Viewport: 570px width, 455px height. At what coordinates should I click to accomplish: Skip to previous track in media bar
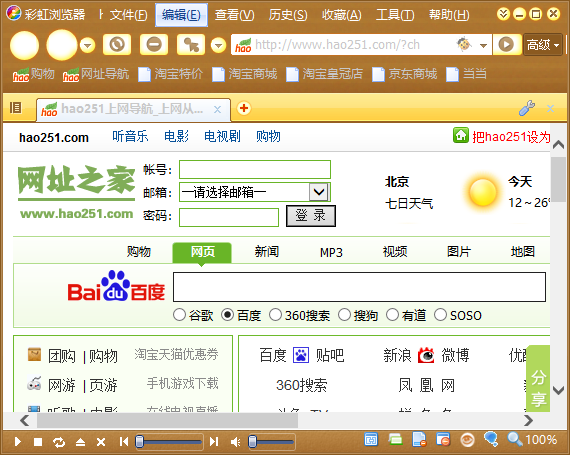tap(124, 442)
